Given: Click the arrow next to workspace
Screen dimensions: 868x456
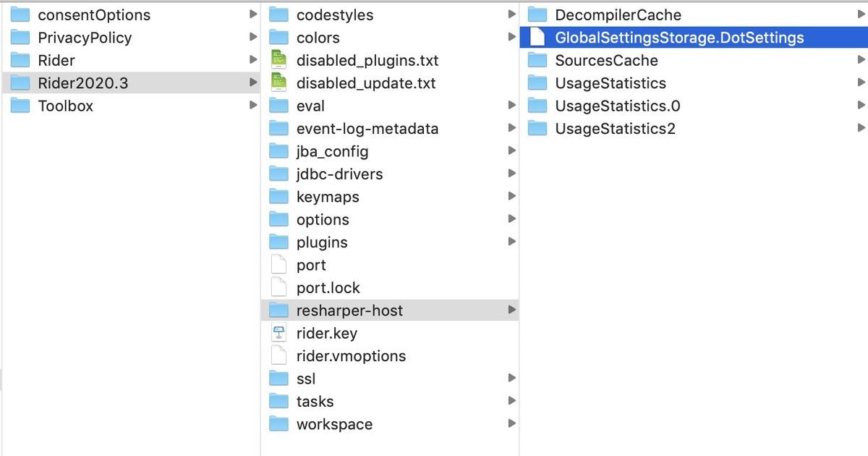Looking at the screenshot, I should (511, 424).
